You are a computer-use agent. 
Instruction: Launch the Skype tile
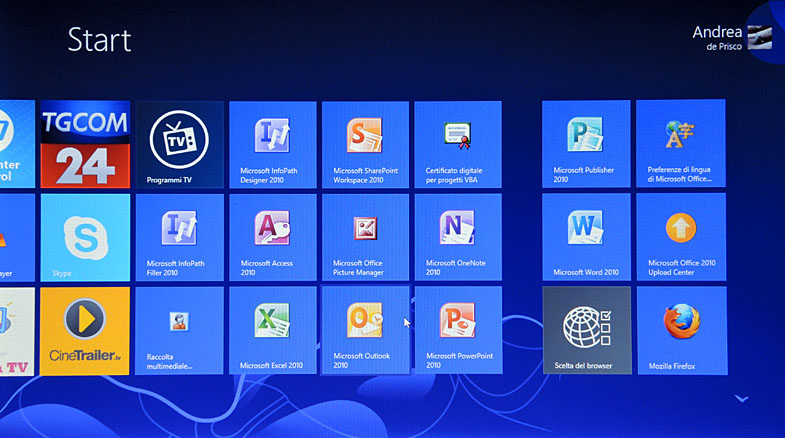85,238
